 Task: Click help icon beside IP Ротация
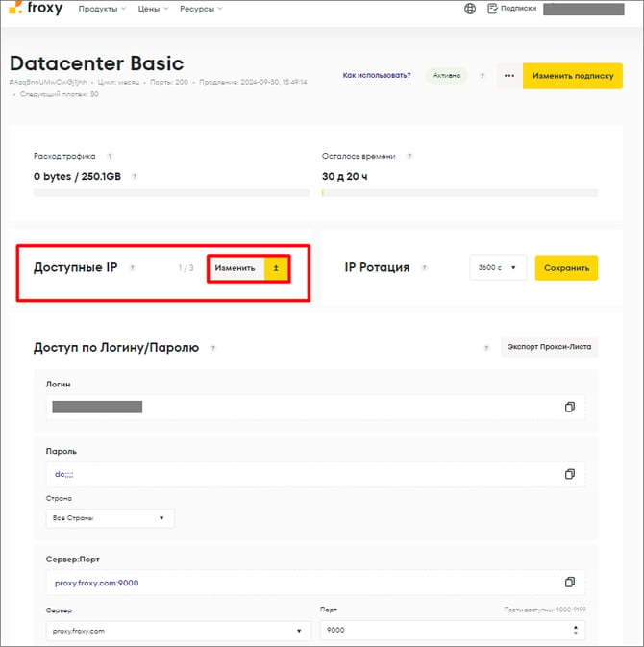click(424, 268)
